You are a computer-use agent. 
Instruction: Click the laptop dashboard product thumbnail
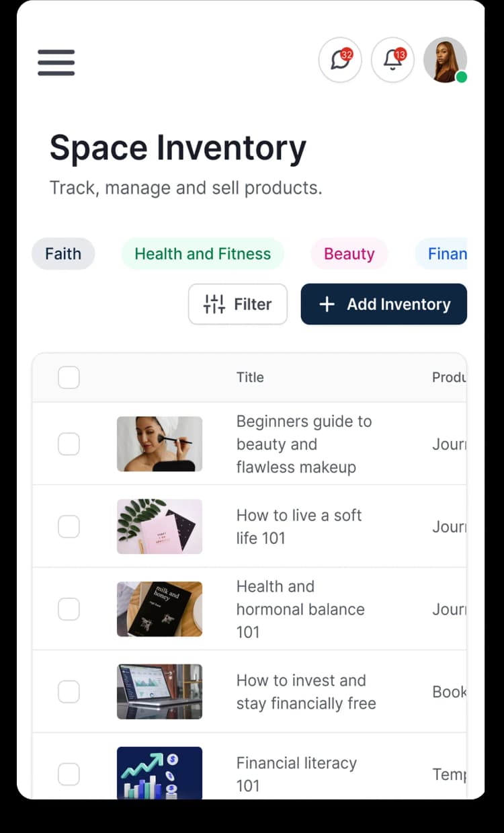tap(159, 691)
